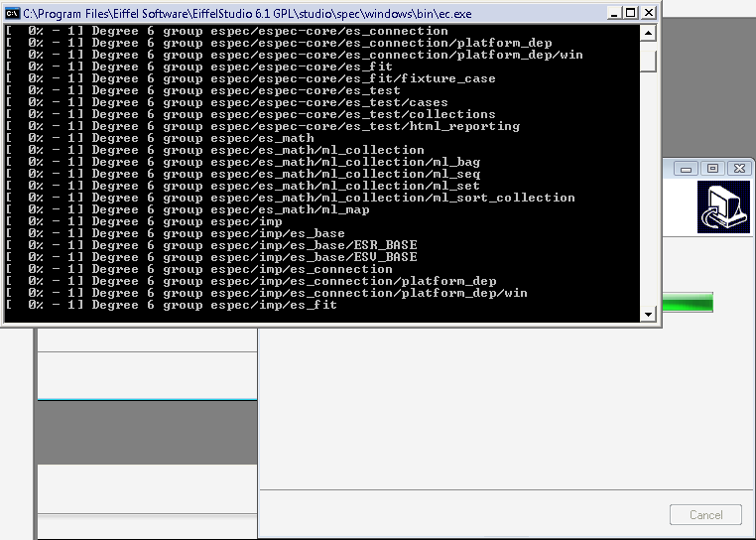
Task: Select the line ending 'imp/es_connection/platform_dep/win'
Action: coord(267,293)
